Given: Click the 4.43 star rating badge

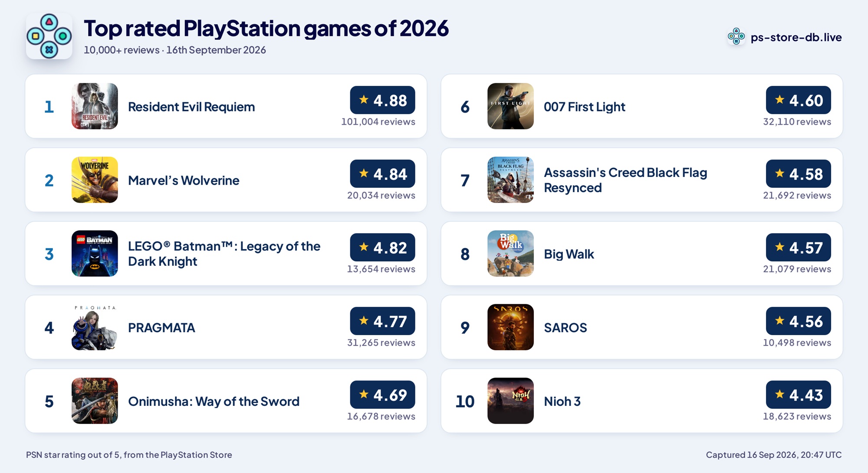Looking at the screenshot, I should point(798,395).
